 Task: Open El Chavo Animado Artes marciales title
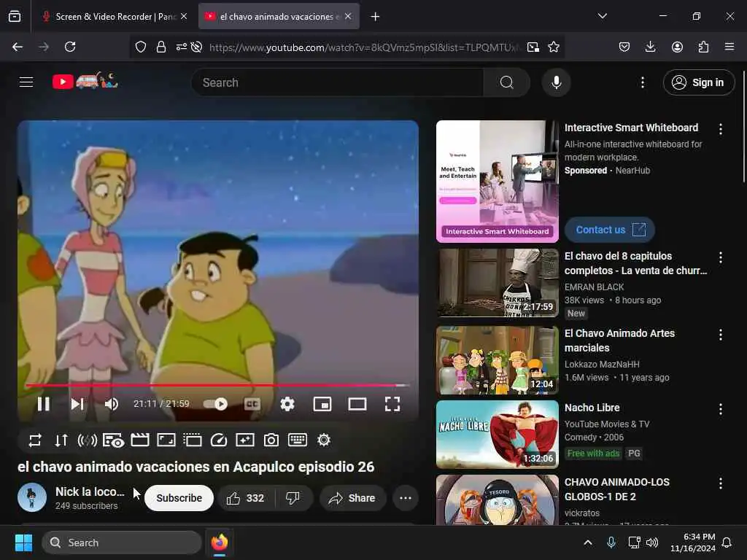[619, 341]
